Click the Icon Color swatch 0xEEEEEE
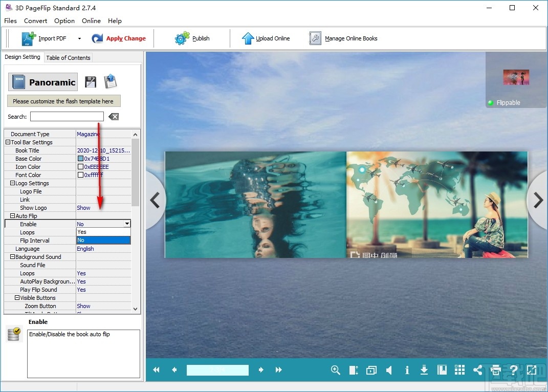 coord(80,166)
